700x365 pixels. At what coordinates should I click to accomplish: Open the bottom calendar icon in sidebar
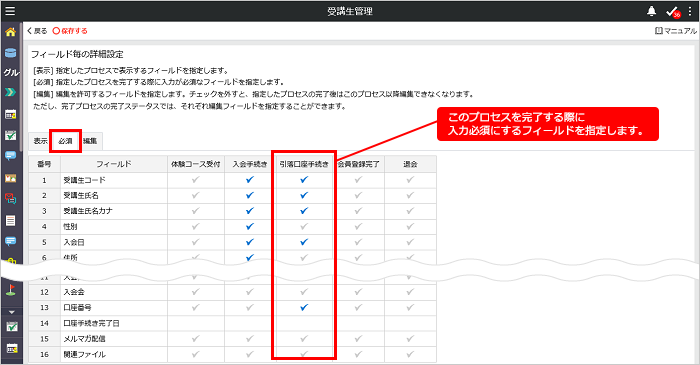(x=12, y=348)
